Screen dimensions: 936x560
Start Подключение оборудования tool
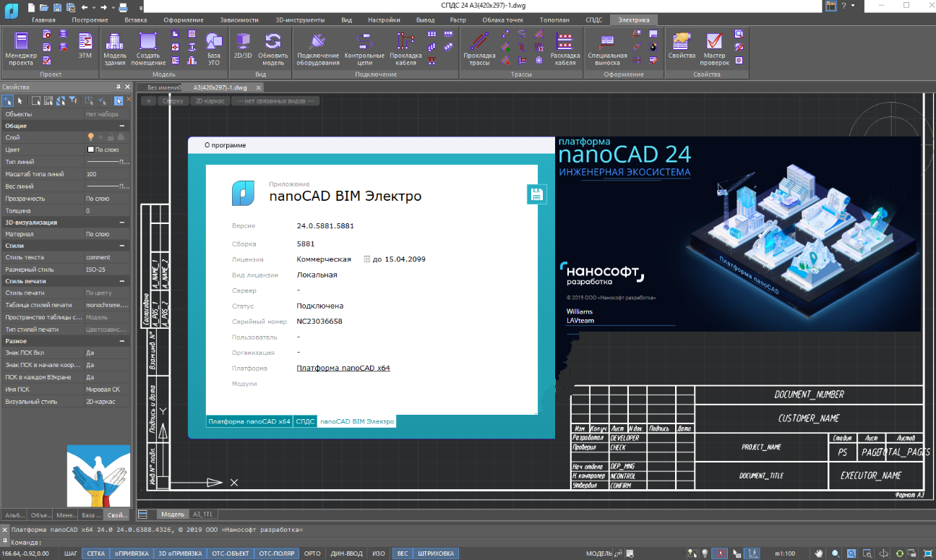[x=318, y=48]
